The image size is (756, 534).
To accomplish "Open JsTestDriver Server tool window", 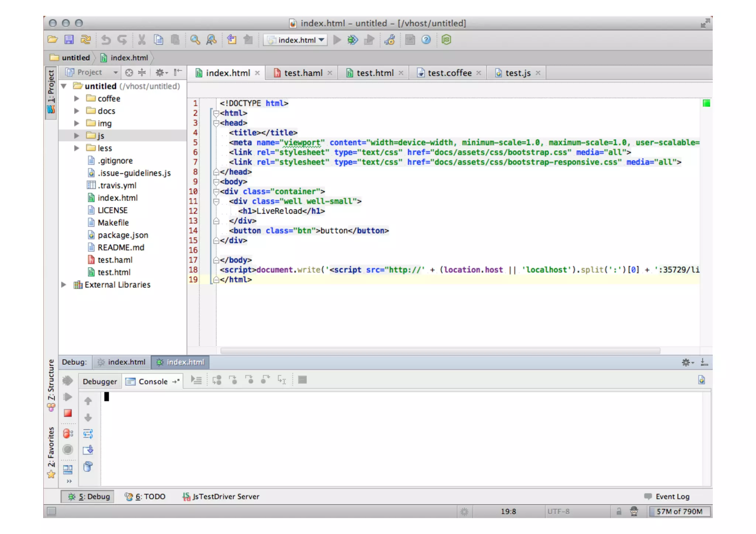I will point(221,496).
